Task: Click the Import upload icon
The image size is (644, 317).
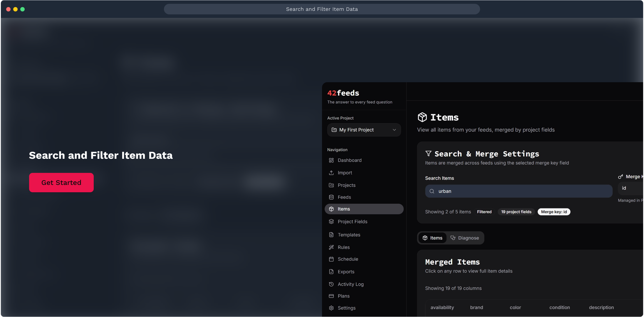Action: (x=331, y=173)
